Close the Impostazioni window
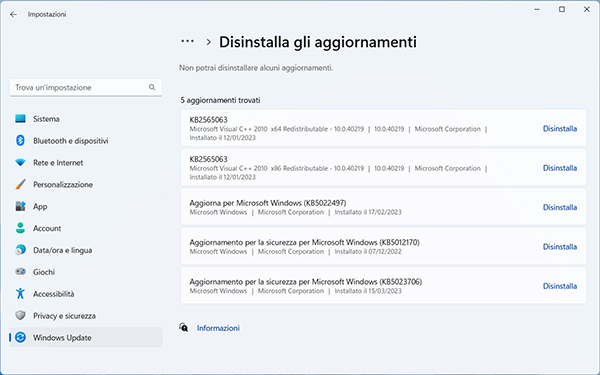The height and width of the screenshot is (375, 600). tap(587, 9)
